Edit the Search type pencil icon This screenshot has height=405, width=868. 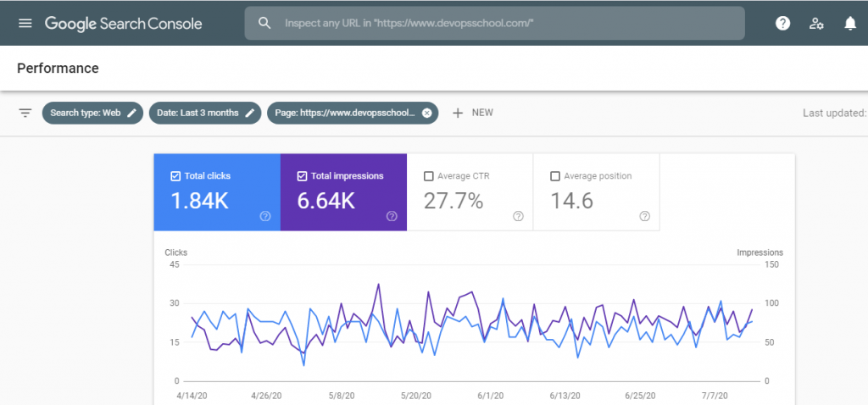click(x=131, y=113)
